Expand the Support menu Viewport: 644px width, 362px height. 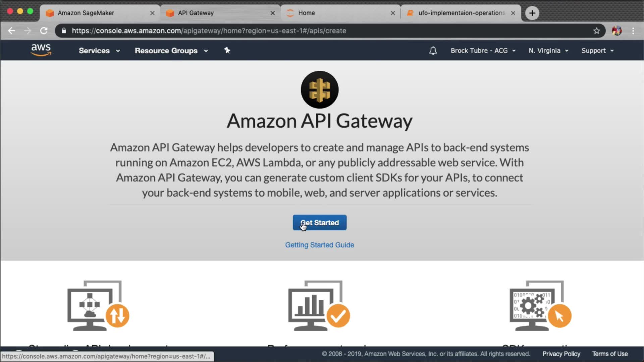(597, 51)
